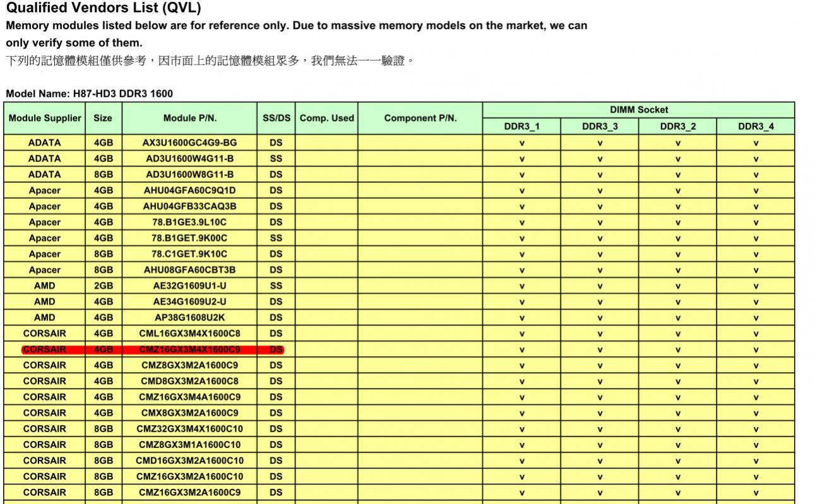Select part number AE32G1609U1-U

189,286
